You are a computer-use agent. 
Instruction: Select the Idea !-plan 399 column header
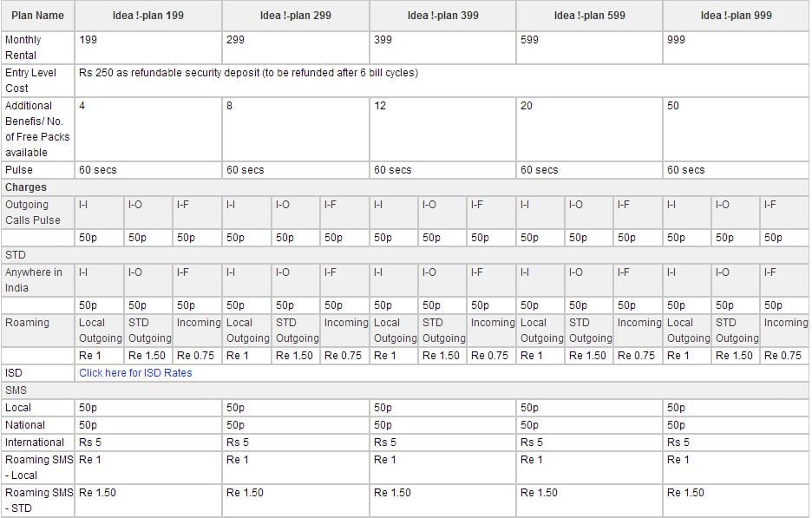click(x=442, y=16)
